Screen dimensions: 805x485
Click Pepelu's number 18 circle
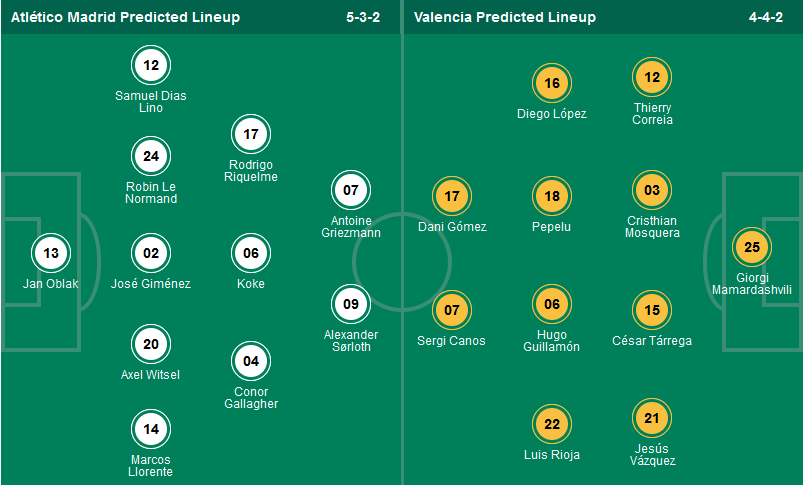552,197
